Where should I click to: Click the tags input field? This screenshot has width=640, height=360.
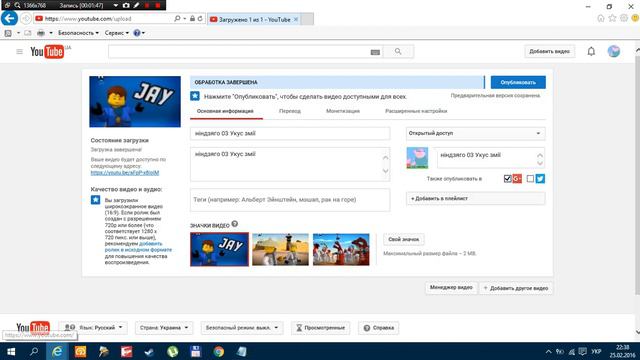[x=290, y=200]
